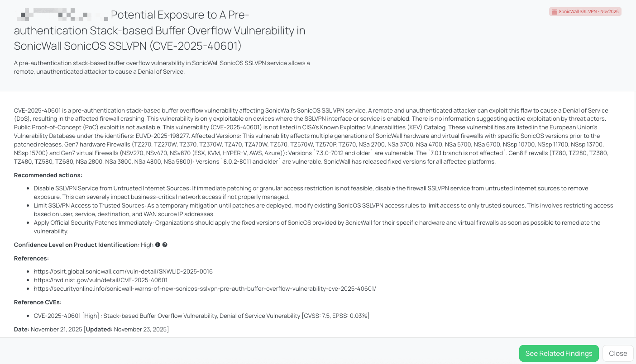Click the November 21, 2025 date text
Viewport: 636px width, 364px height.
pyautogui.click(x=56, y=329)
